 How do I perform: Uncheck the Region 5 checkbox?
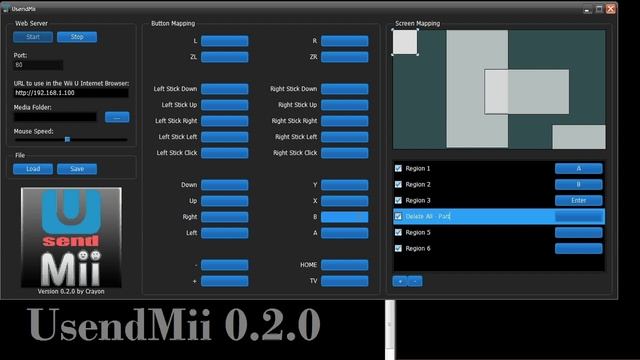pos(398,232)
